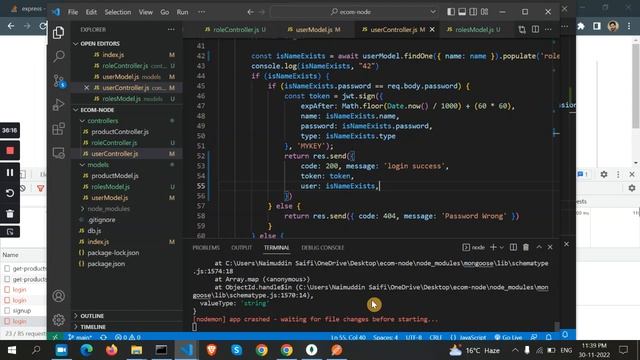The height and width of the screenshot is (360, 640).
Task: Open the Search view in activity bar
Action: (58, 56)
